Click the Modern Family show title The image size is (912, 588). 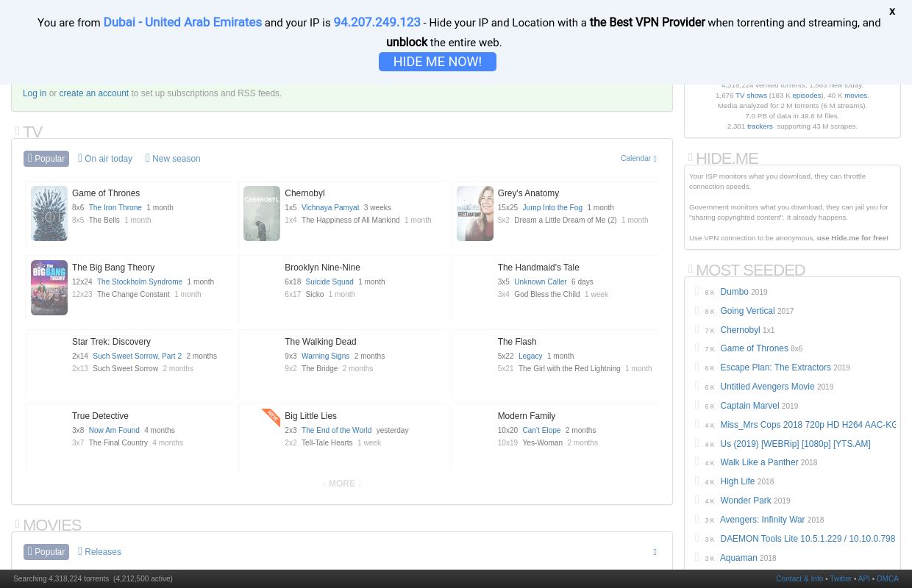pos(526,416)
